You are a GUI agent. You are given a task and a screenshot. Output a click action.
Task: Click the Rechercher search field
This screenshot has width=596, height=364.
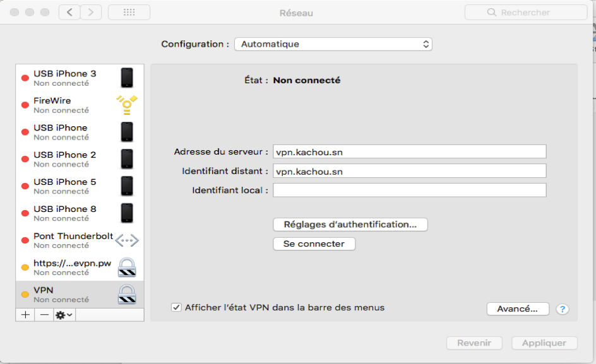tap(526, 13)
